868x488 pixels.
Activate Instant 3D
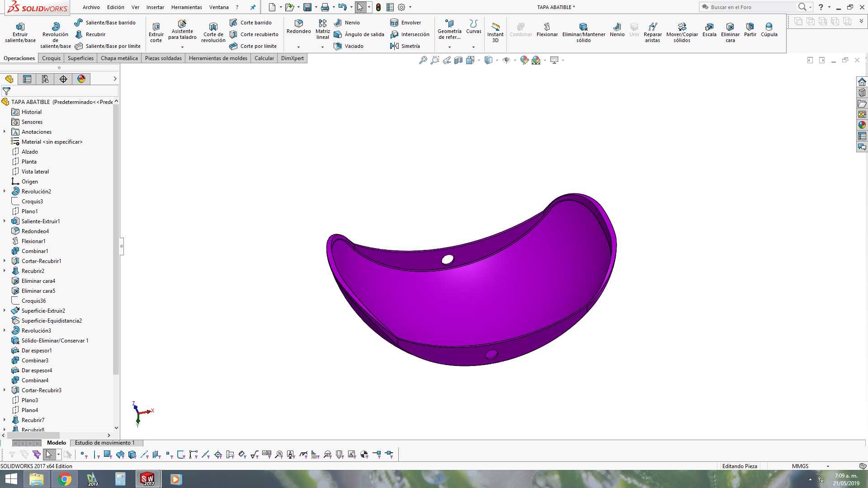click(x=495, y=32)
